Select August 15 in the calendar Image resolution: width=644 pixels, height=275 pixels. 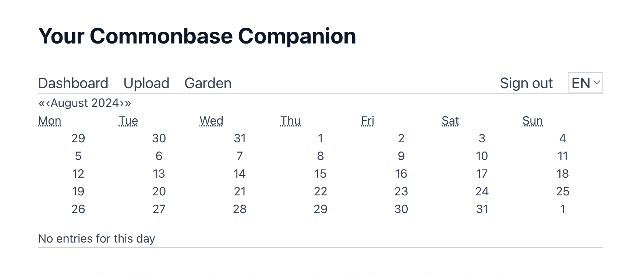pyautogui.click(x=320, y=174)
